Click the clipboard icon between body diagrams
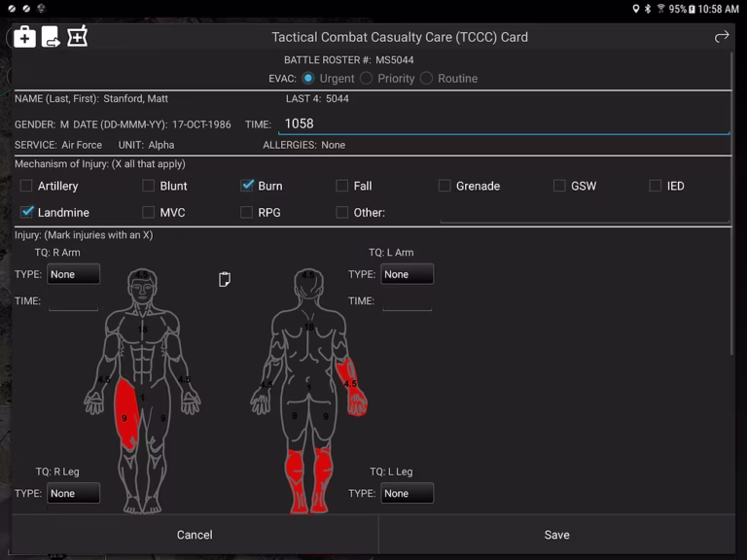 (225, 280)
